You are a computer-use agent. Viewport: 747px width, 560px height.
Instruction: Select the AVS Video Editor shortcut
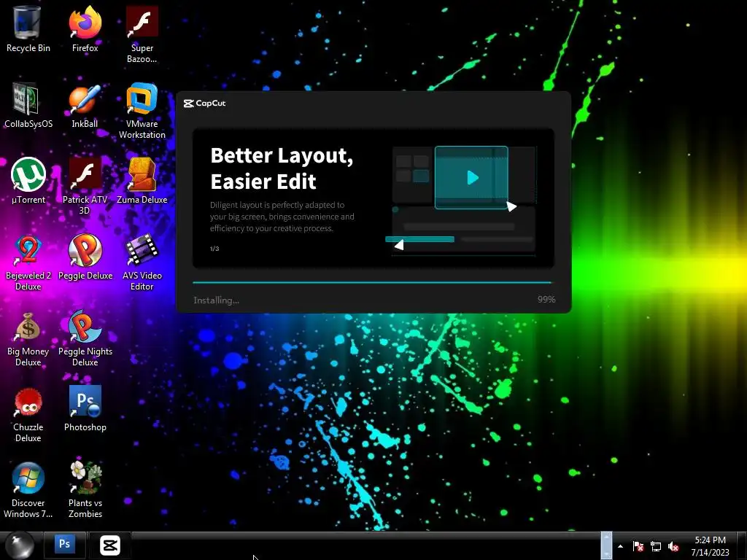click(x=142, y=262)
